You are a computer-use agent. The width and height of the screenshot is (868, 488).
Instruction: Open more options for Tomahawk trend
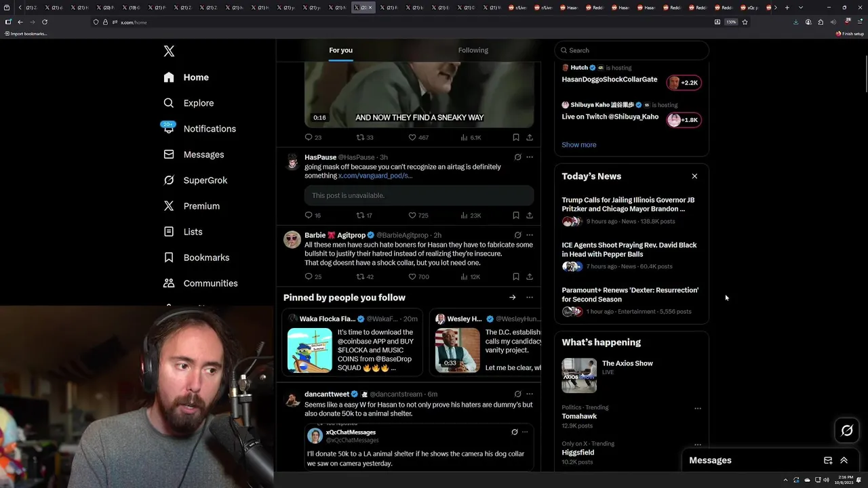[698, 409]
